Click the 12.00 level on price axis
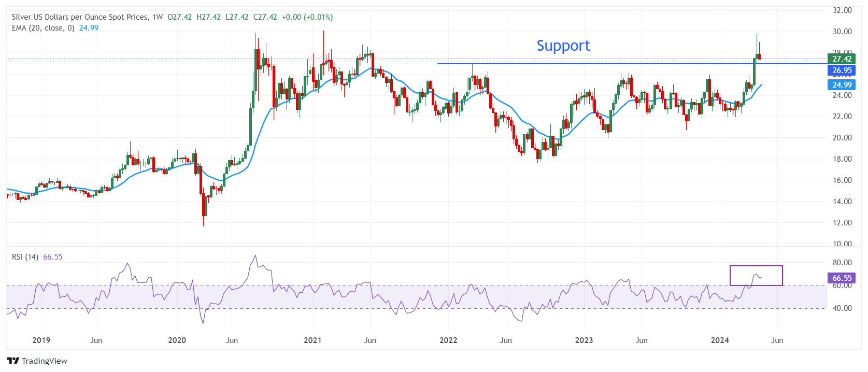This screenshot has width=868, height=372. (842, 223)
